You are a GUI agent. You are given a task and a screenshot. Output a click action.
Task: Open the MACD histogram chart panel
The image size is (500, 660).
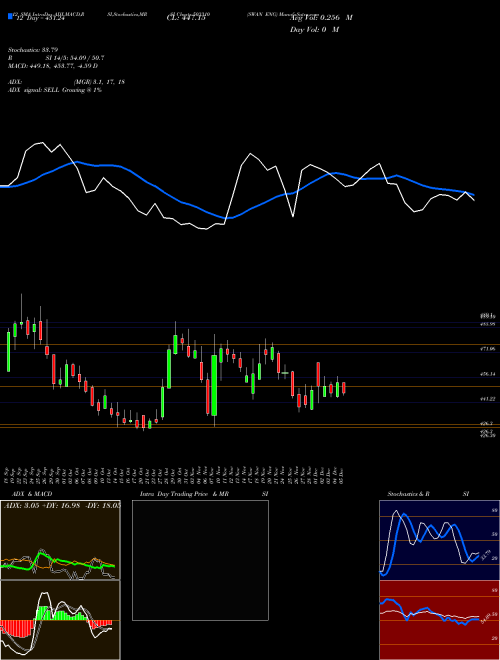(x=60, y=620)
